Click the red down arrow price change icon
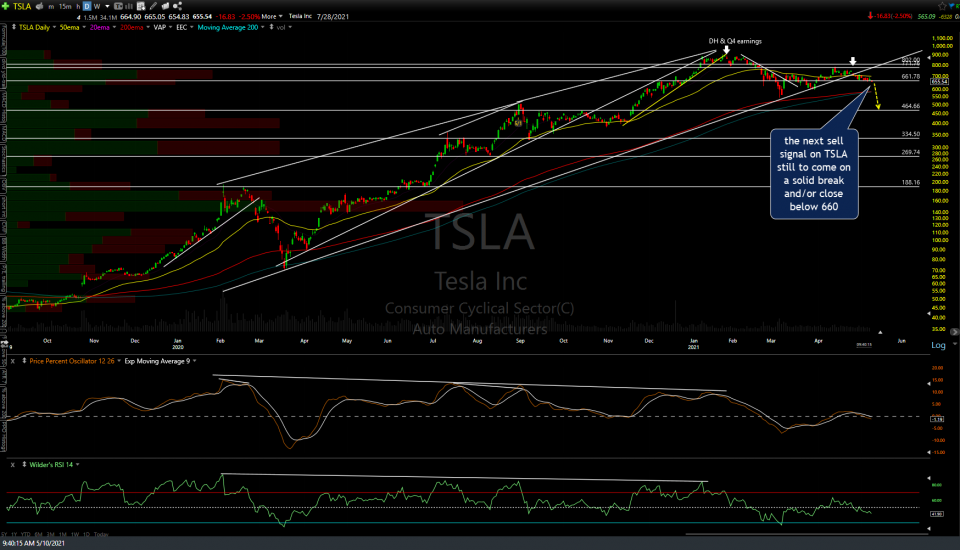 coord(870,17)
